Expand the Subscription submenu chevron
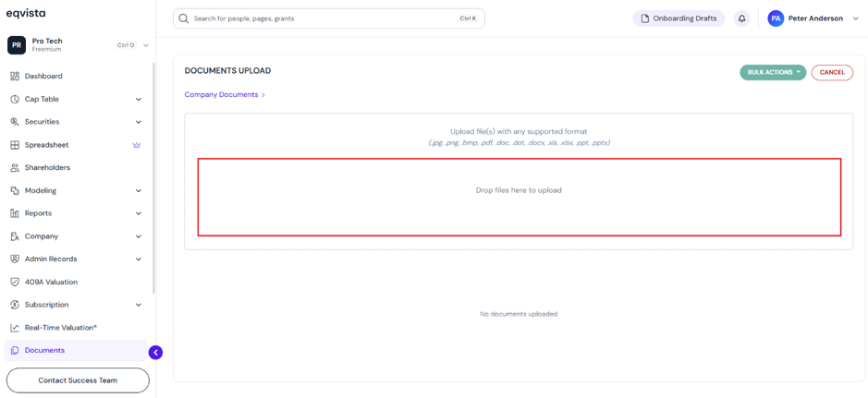The width and height of the screenshot is (868, 398). click(x=139, y=305)
